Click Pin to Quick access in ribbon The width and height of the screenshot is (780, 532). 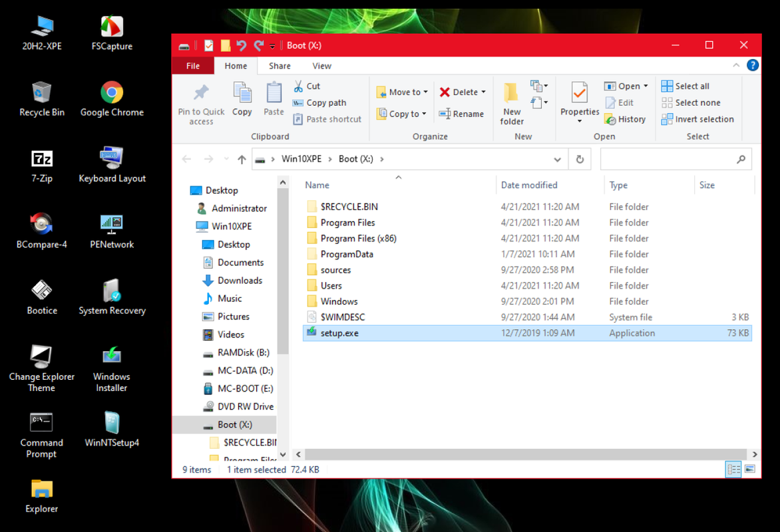201,104
